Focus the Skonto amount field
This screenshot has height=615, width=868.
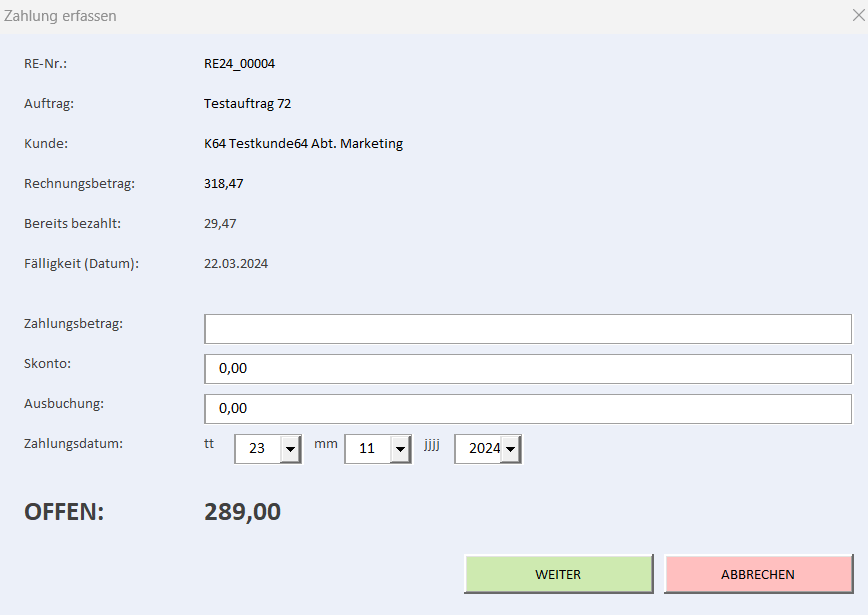528,369
